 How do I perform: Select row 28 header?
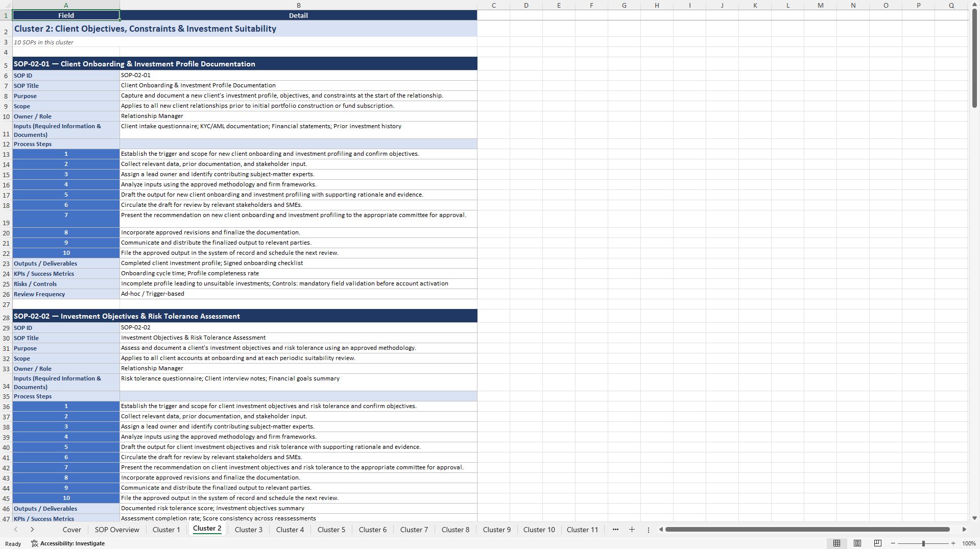(x=6, y=316)
